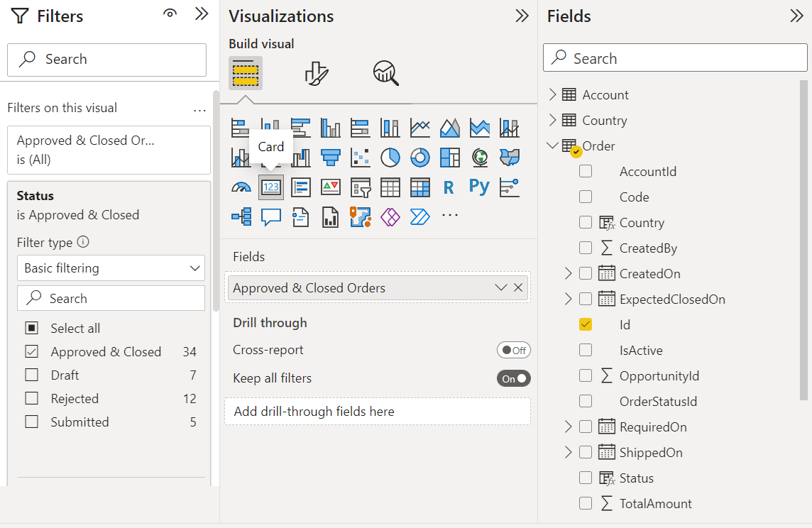The height and width of the screenshot is (528, 812).
Task: Click the Fields pane search box
Action: pos(674,59)
